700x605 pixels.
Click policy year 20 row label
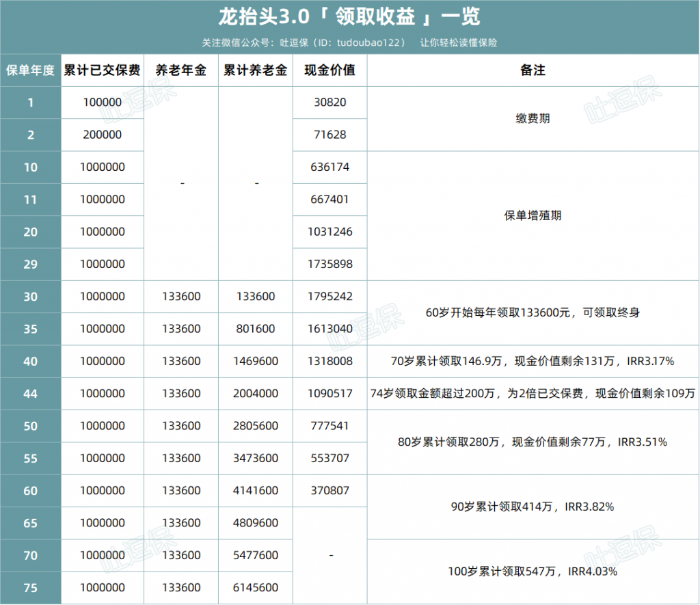tap(30, 232)
